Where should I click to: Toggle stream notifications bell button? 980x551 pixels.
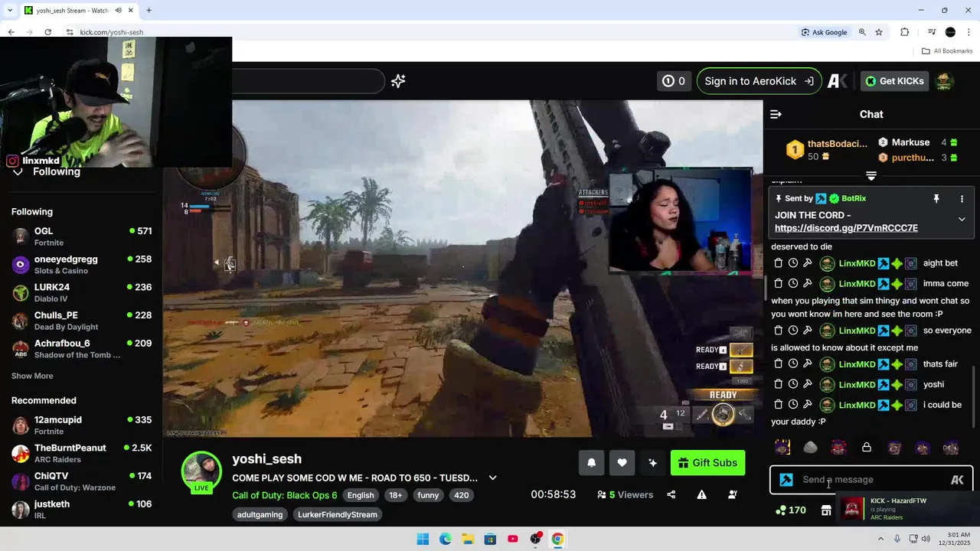pos(592,463)
